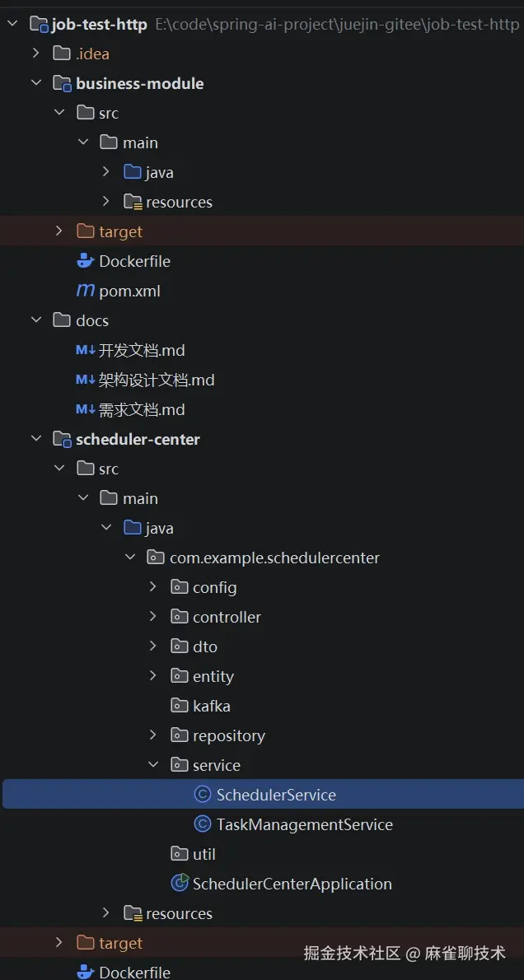This screenshot has height=980, width=524.
Task: Click the class icon beside TaskManagementService
Action: point(202,824)
